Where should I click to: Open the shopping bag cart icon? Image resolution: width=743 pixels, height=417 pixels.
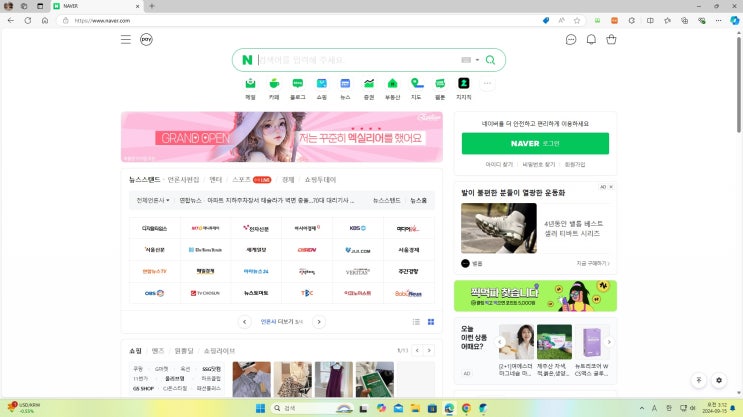coord(611,39)
